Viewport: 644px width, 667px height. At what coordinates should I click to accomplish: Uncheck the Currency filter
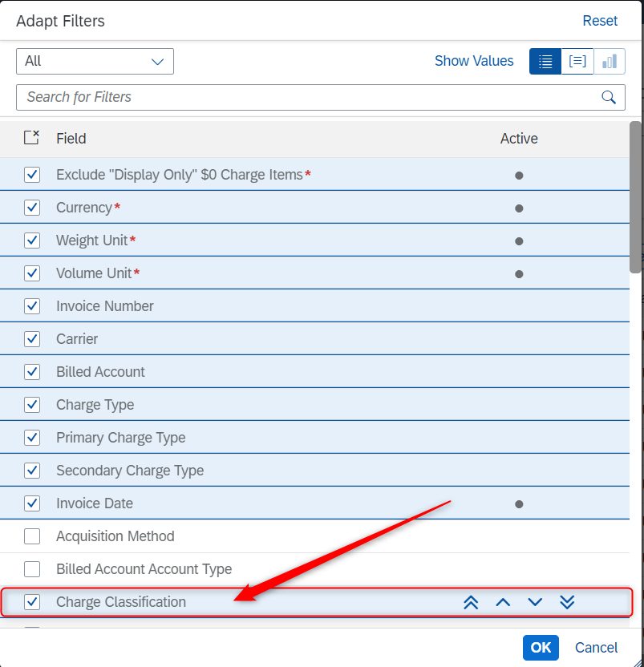32,207
